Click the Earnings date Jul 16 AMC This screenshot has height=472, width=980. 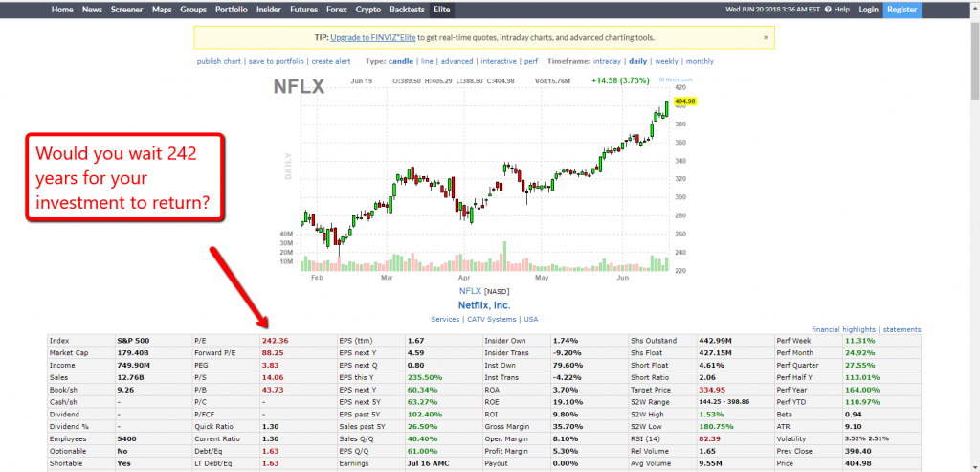coord(428,463)
